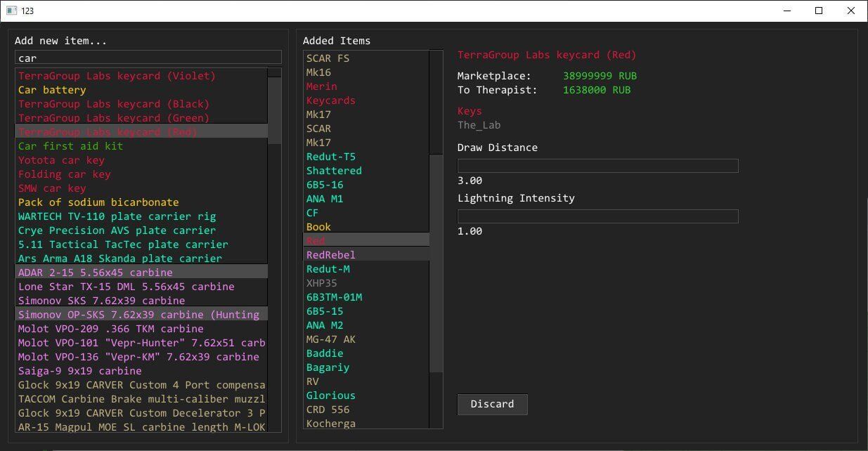Click the search field containing 'car'
Viewport: 868px width, 451px height.
tap(148, 58)
